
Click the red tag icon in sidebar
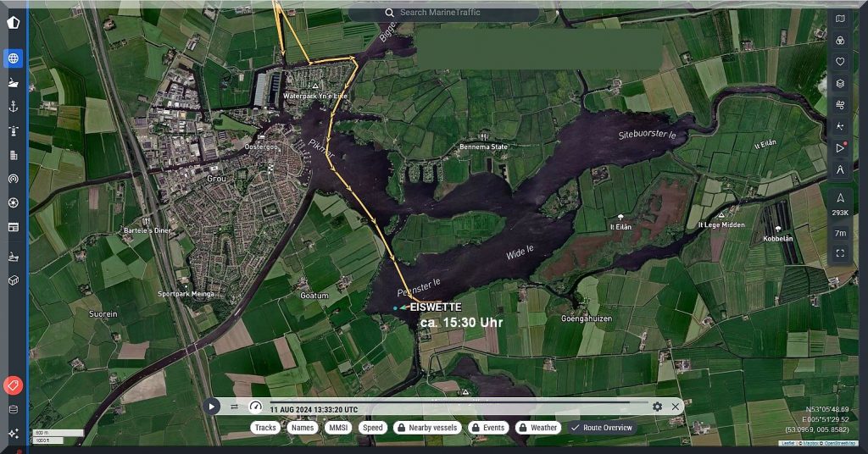(x=14, y=385)
